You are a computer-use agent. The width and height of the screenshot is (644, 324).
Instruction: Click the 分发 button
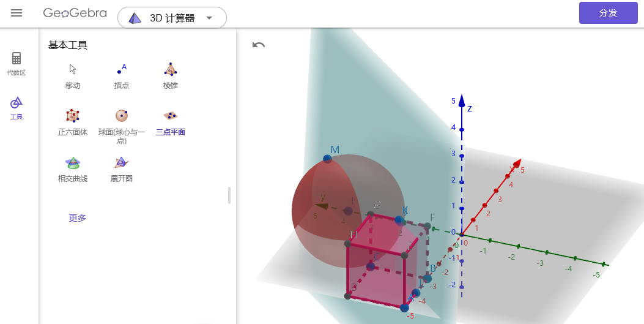[608, 13]
